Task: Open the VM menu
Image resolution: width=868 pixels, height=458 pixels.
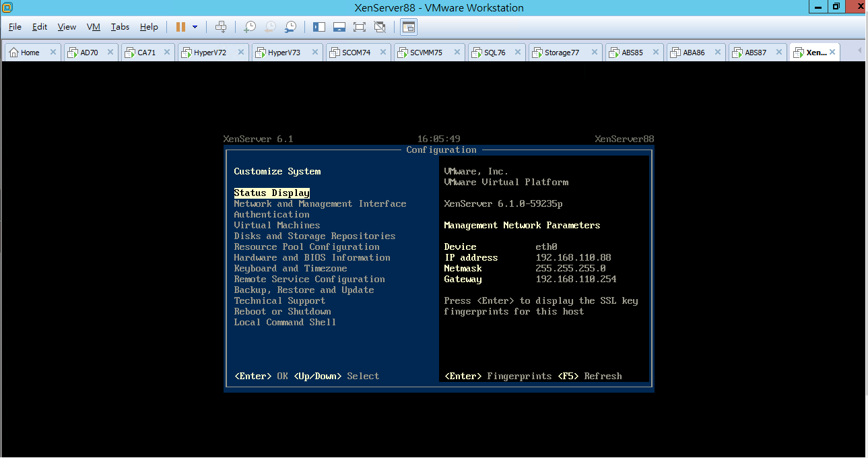Action: [94, 27]
